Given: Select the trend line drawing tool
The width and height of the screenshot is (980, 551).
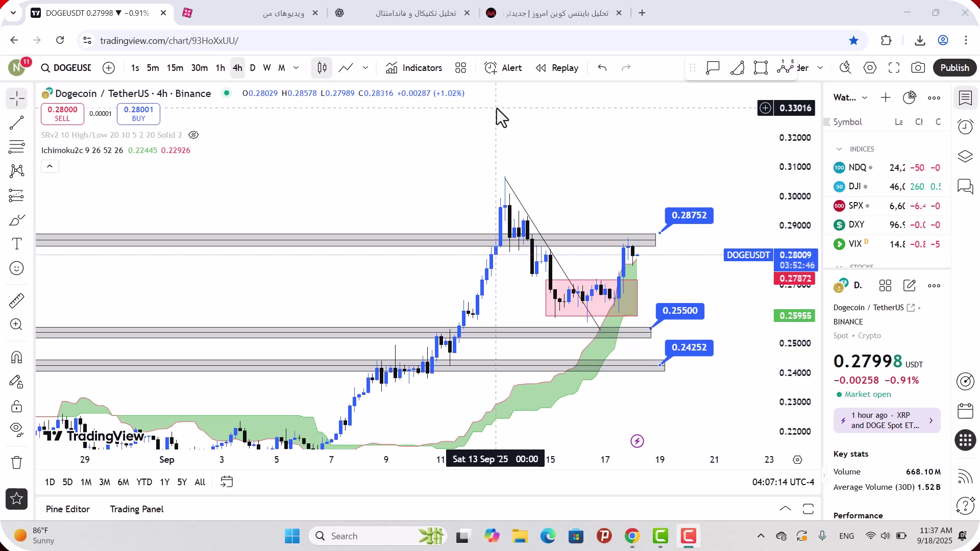Looking at the screenshot, I should coord(17,123).
